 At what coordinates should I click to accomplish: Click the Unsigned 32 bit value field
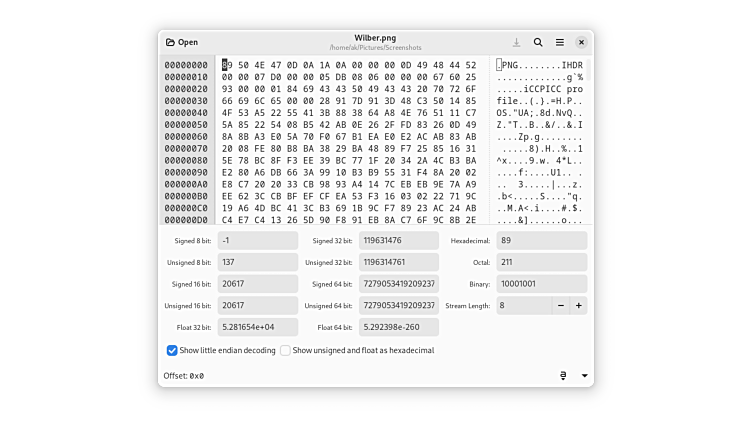[398, 262]
